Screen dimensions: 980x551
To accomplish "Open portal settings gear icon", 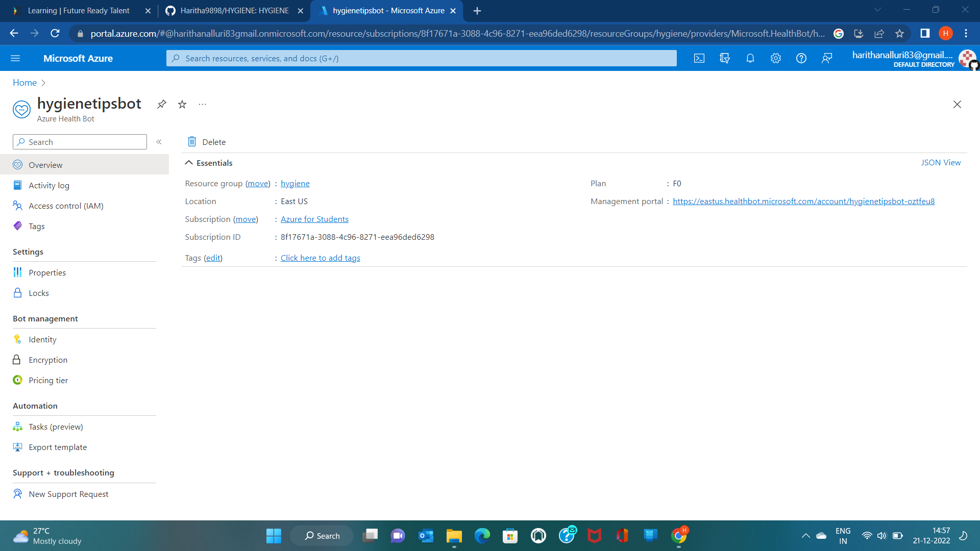I will click(775, 59).
